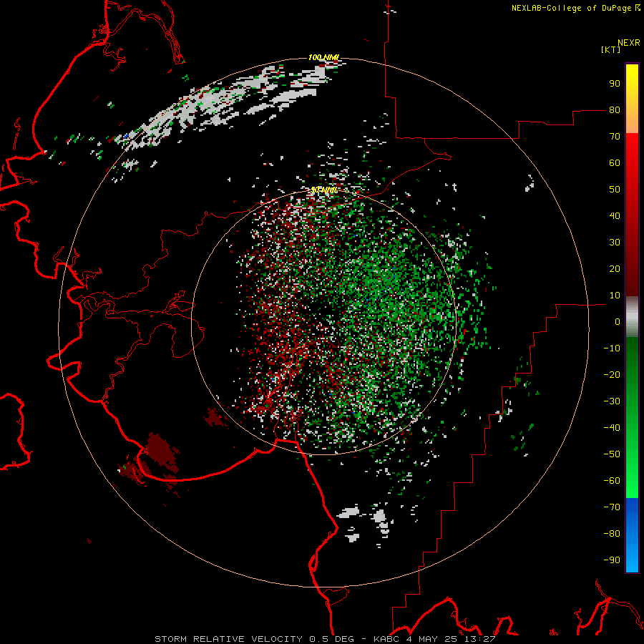Screen dimensions: 644x644
Task: Click the -50 knot scale label
Action: [x=612, y=454]
